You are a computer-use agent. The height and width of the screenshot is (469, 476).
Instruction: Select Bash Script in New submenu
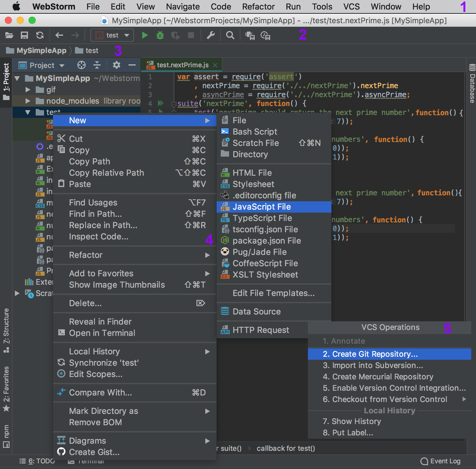tap(274, 132)
